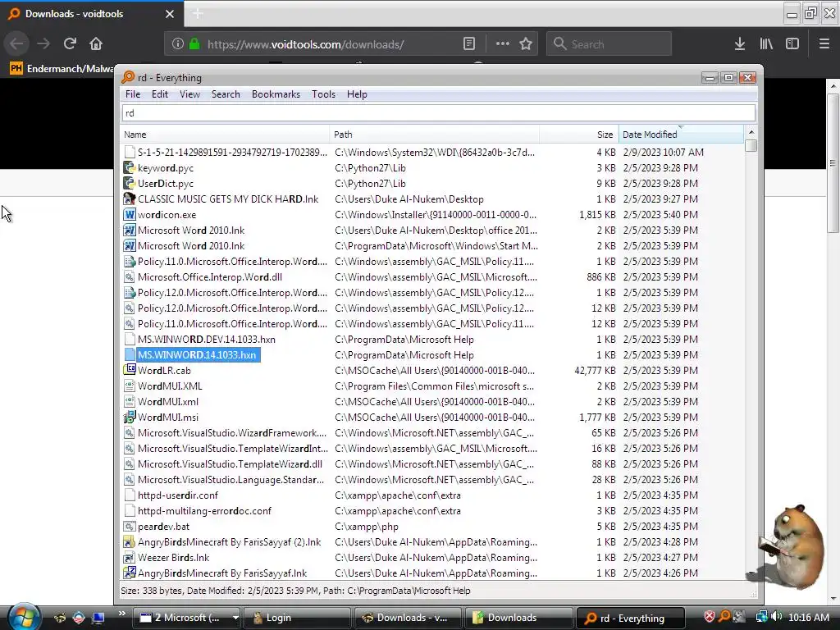Select the MS.WINWORD.14.1033.hxn highlighted row

click(x=199, y=354)
